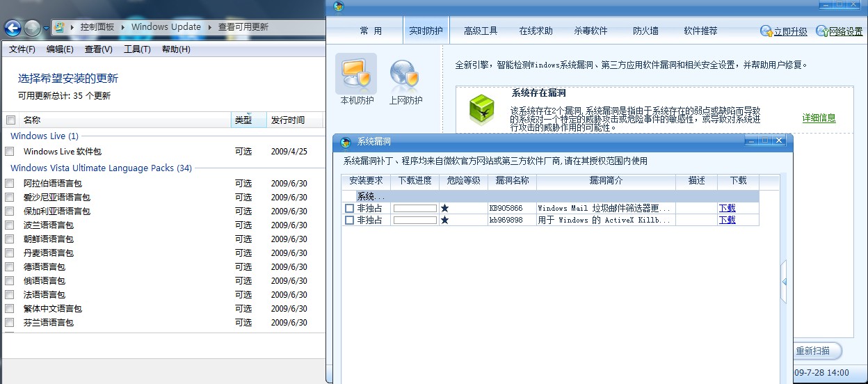The height and width of the screenshot is (384, 868).
Task: Click the security app logo in title bar
Action: coord(339,6)
